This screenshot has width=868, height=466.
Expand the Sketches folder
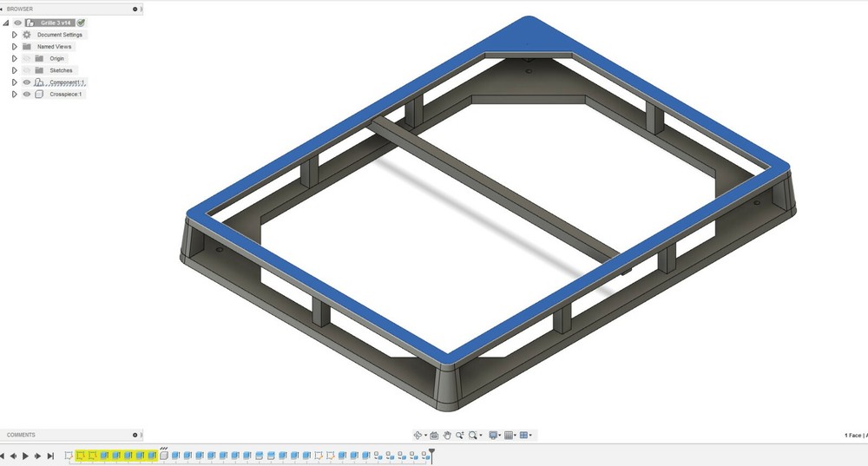coord(15,70)
